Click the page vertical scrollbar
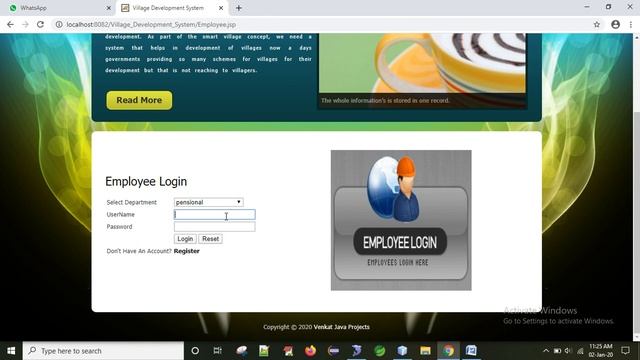This screenshot has width=640, height=360. (x=637, y=187)
